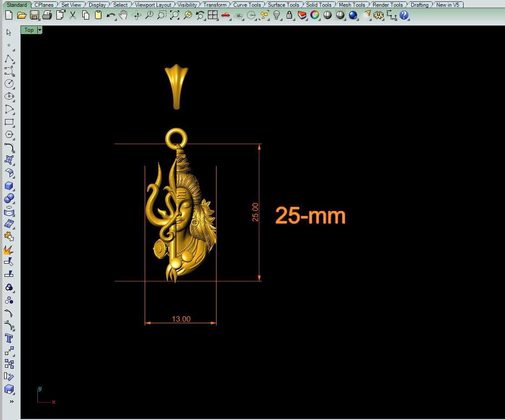Click the Undo arrow icon
Screen dimensions: 505x420
[x=111, y=15]
